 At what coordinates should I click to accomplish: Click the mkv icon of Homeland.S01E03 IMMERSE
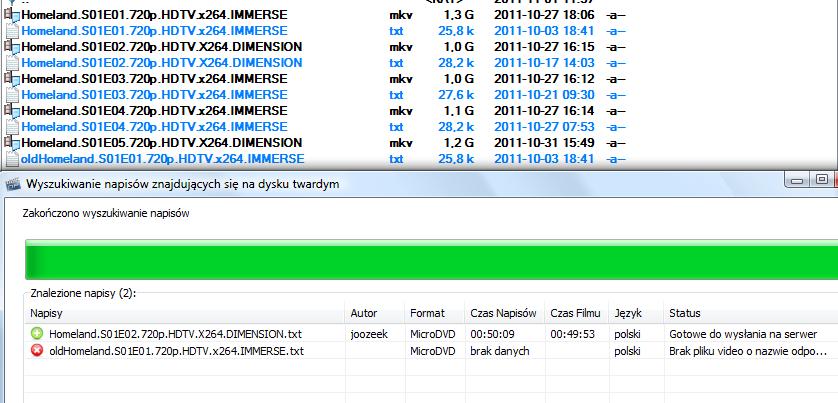pyautogui.click(x=11, y=80)
